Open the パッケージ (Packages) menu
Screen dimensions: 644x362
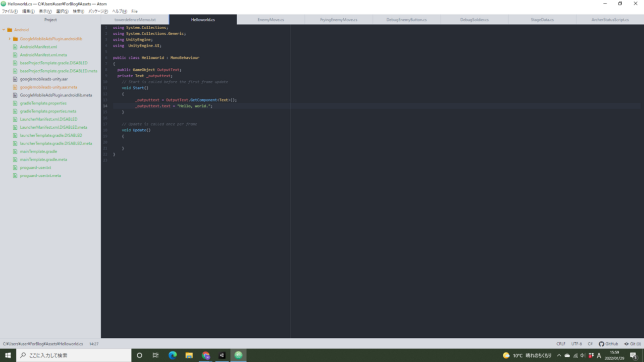tap(98, 11)
